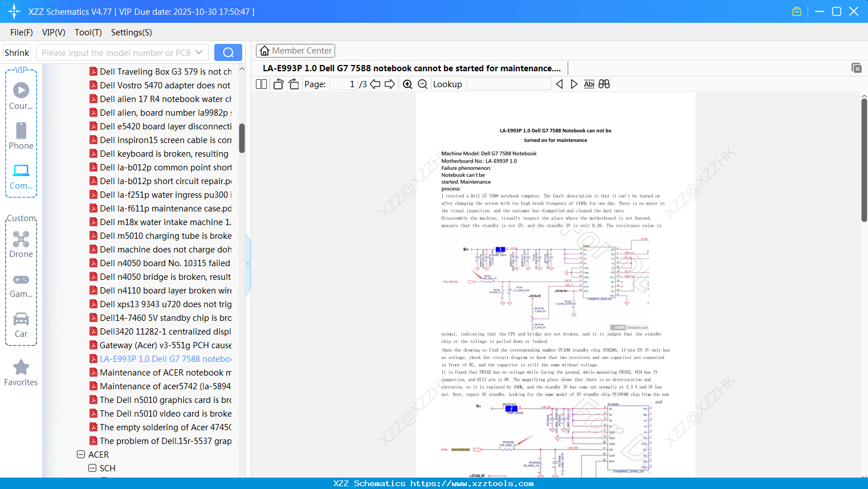Open the Course category in the sidebar
This screenshot has width=868, height=489.
(21, 96)
